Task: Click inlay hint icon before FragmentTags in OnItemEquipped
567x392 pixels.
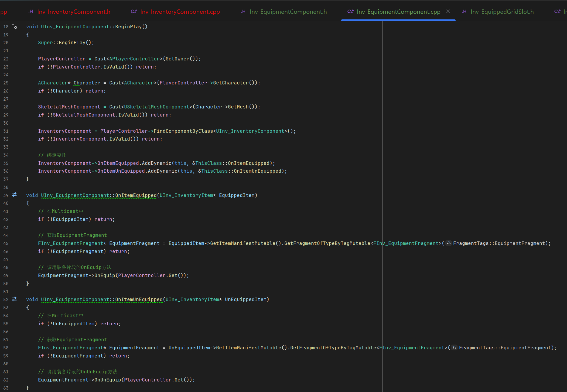Action: click(x=449, y=243)
